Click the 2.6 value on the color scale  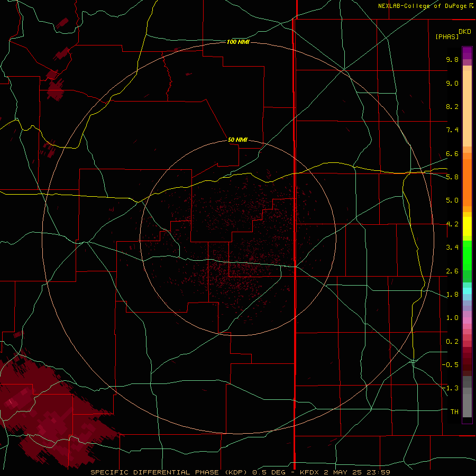tap(452, 271)
